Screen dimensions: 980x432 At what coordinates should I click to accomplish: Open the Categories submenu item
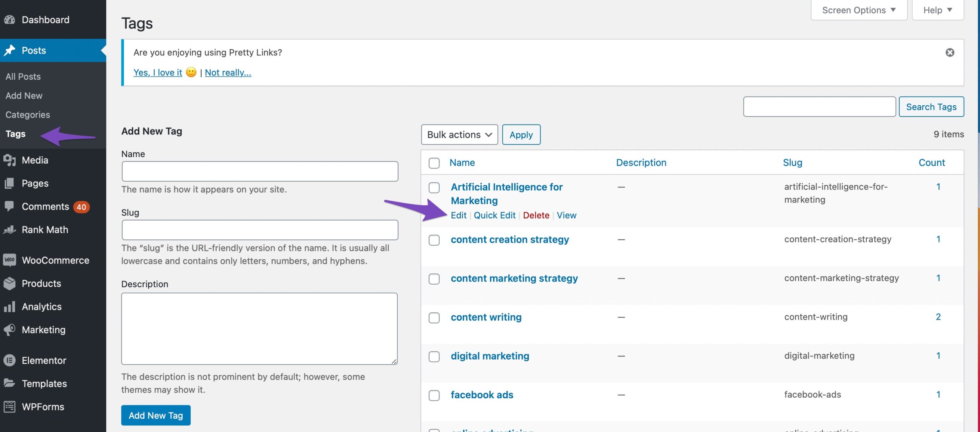(x=28, y=115)
